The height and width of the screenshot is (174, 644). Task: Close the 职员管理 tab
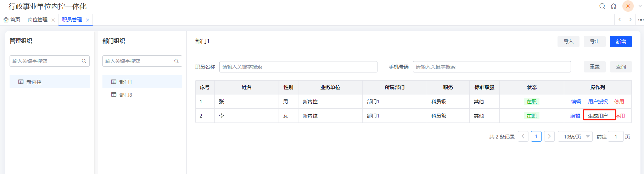(x=88, y=20)
